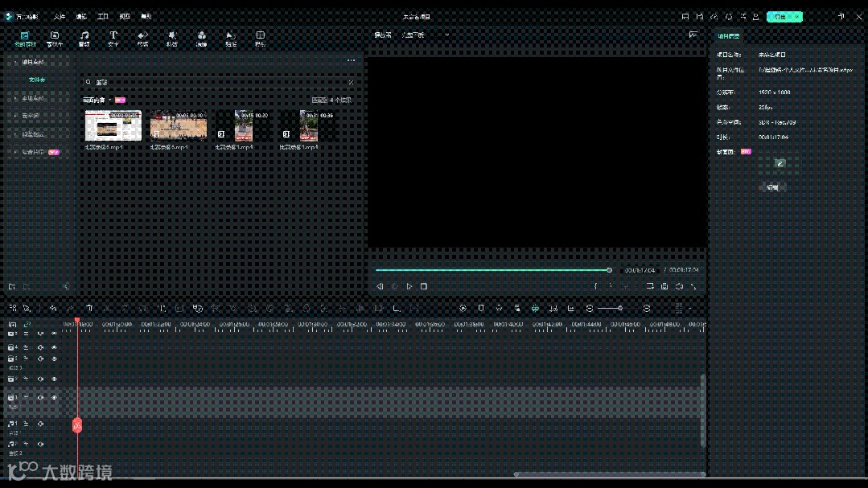Open the Transitions (转场) tab
Screen dimensions: 868x488
point(143,39)
